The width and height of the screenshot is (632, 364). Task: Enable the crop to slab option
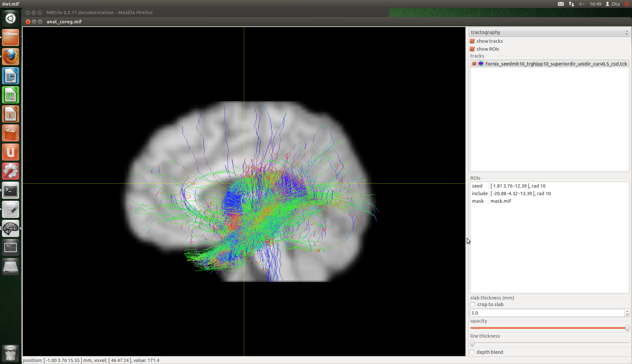coord(473,304)
